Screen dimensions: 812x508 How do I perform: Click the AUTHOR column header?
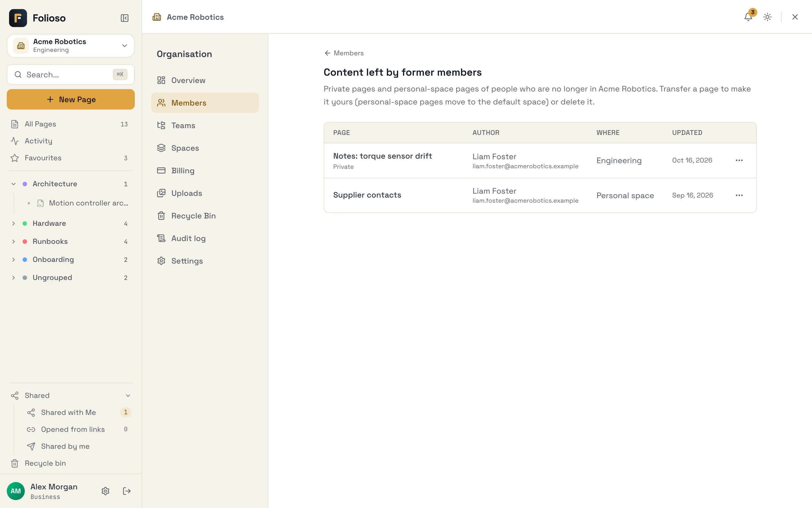[x=486, y=133]
